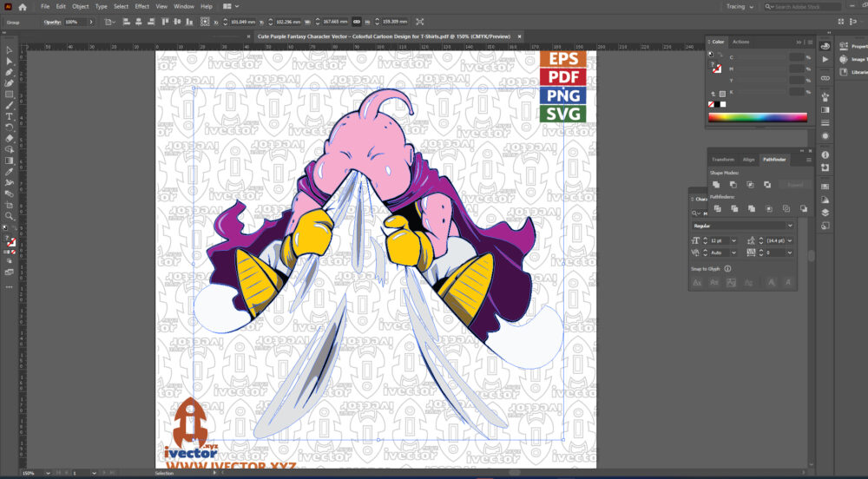Click the Change Screen Mode icon
Image resolution: width=868 pixels, height=479 pixels.
(x=10, y=272)
